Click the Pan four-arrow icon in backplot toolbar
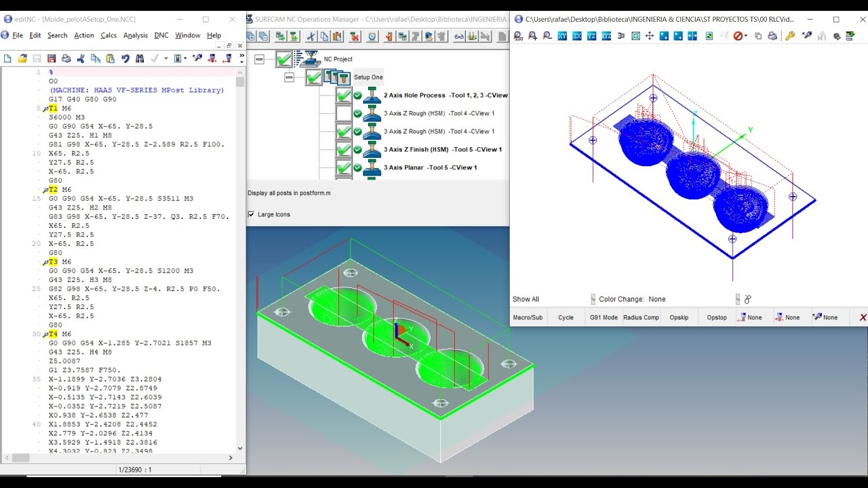The width and height of the screenshot is (868, 488). tap(650, 37)
